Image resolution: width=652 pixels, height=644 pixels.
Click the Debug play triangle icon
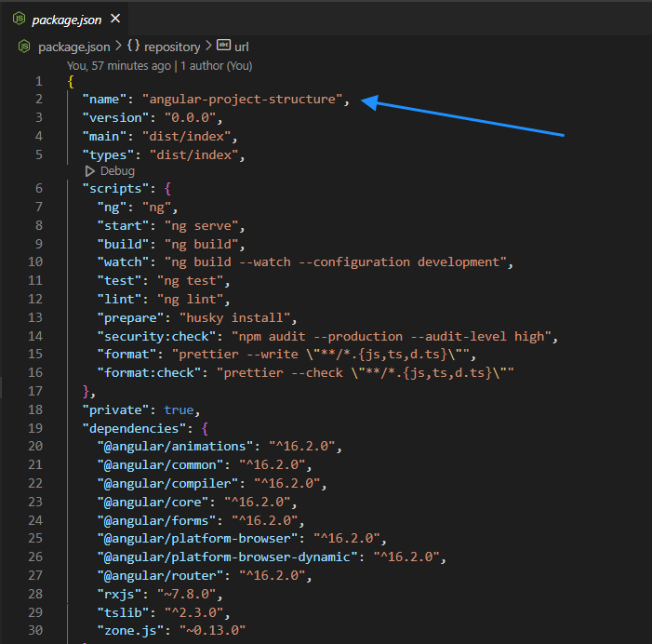point(89,171)
